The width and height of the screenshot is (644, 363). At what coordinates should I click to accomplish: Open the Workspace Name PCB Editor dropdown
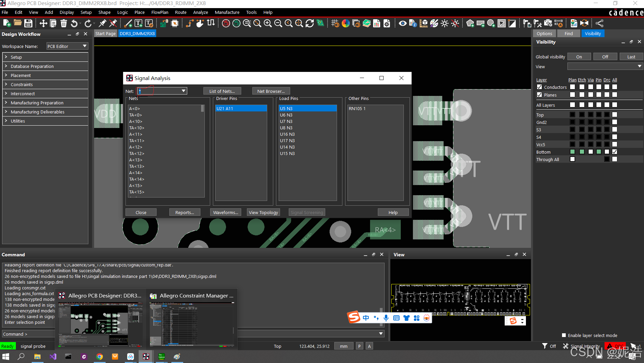point(67,46)
